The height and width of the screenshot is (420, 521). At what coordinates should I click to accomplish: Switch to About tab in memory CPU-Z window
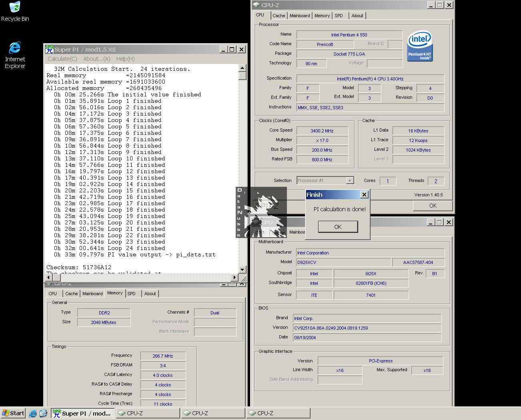pyautogui.click(x=150, y=294)
